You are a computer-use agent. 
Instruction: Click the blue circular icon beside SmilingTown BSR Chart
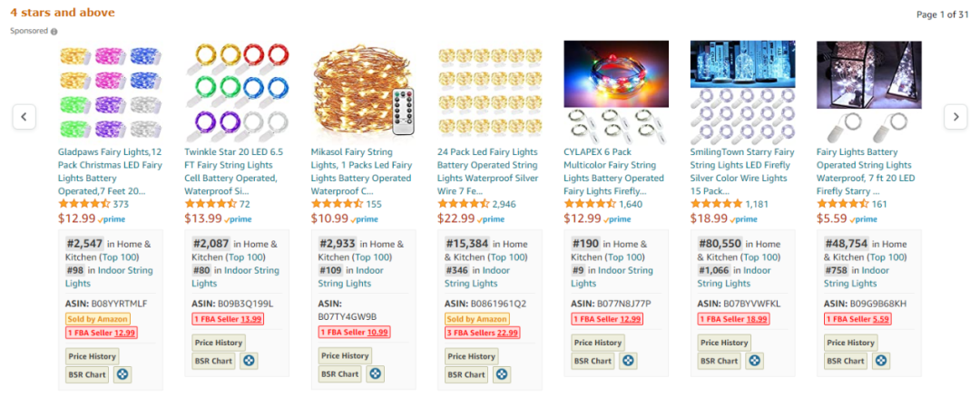coord(754,361)
